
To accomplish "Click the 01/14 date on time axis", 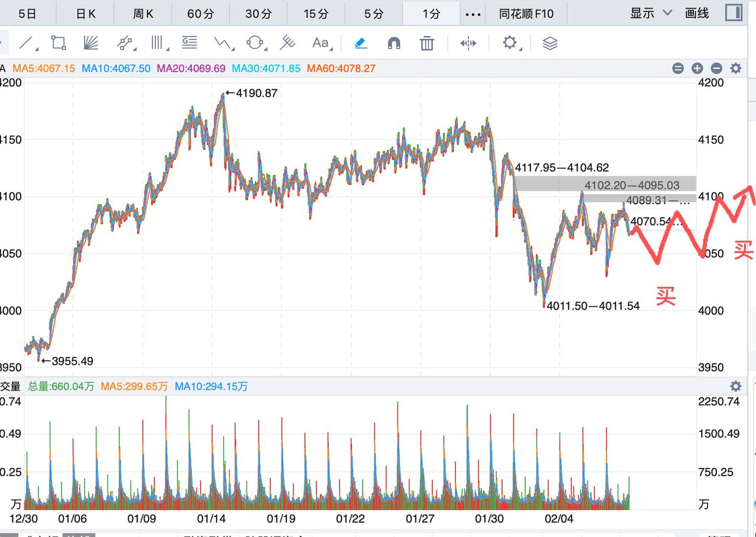I will (211, 519).
